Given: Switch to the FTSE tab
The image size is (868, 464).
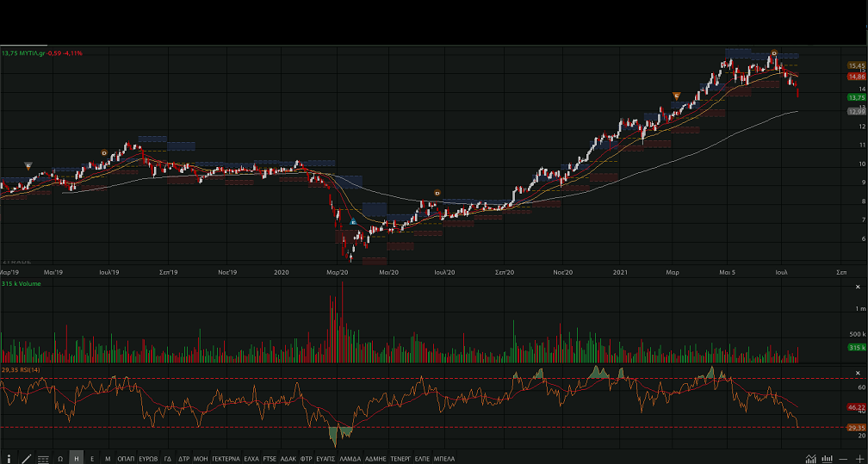Looking at the screenshot, I should pos(270,458).
